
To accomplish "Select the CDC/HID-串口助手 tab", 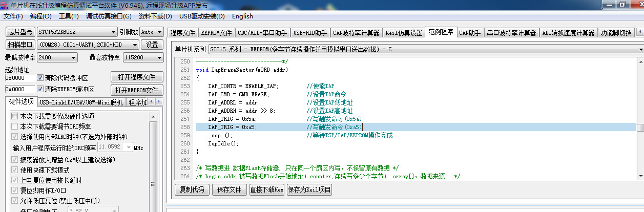I will point(263,33).
